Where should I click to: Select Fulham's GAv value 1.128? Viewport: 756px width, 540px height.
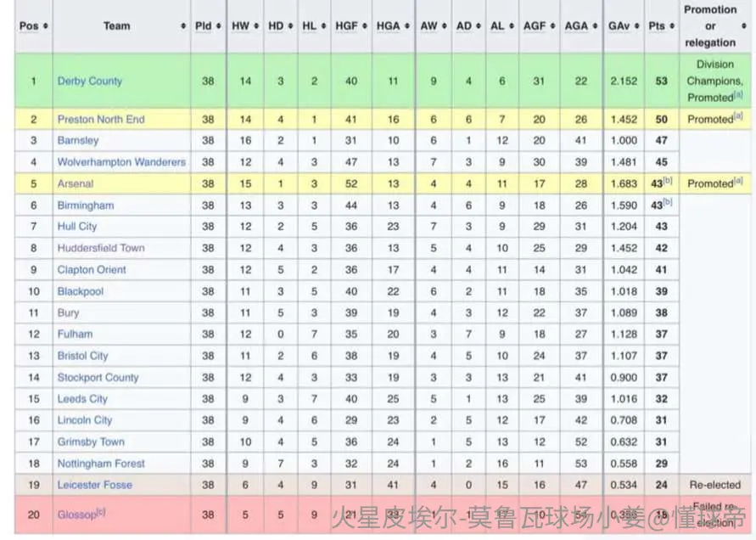pyautogui.click(x=624, y=334)
